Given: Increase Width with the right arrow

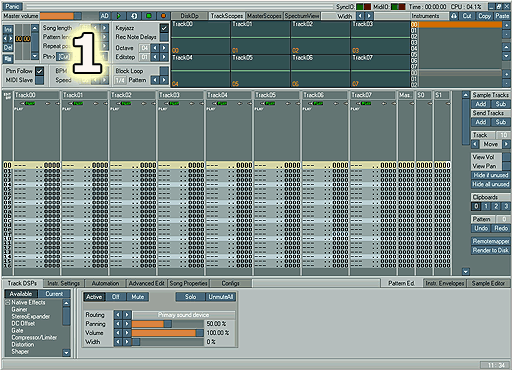Looking at the screenshot, I should click(369, 16).
